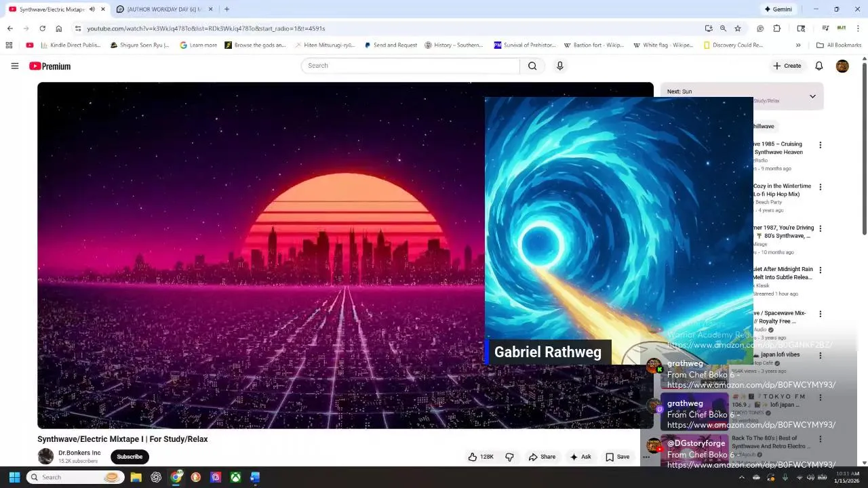Show hidden system tray icons chevron
Image resolution: width=868 pixels, height=488 pixels.
(x=741, y=477)
